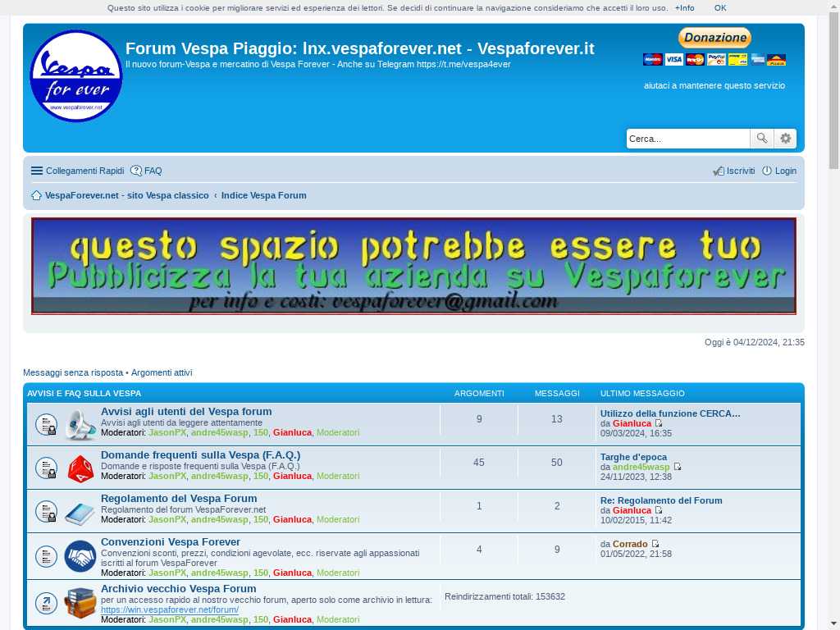Image resolution: width=840 pixels, height=630 pixels.
Task: Click the Vespa for ever logo
Action: pyautogui.click(x=76, y=75)
